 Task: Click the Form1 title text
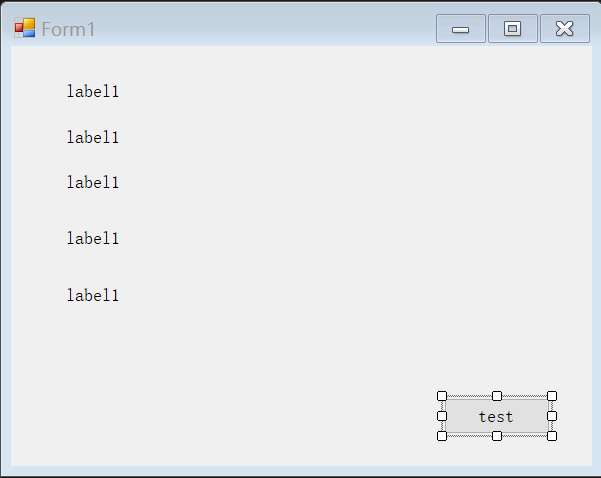point(68,30)
